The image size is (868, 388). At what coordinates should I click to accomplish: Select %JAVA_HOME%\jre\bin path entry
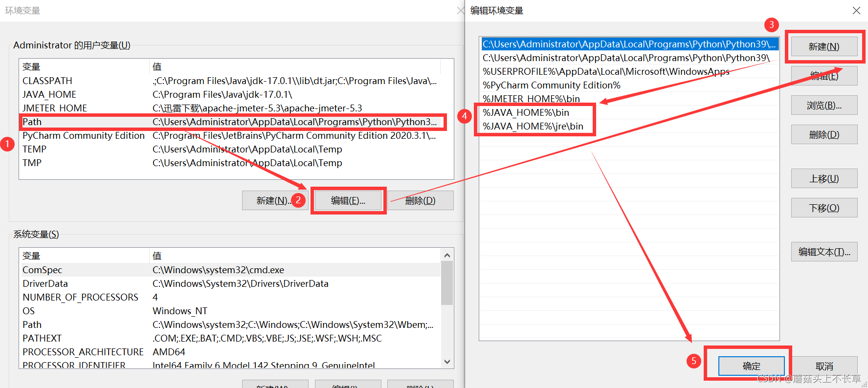629,126
